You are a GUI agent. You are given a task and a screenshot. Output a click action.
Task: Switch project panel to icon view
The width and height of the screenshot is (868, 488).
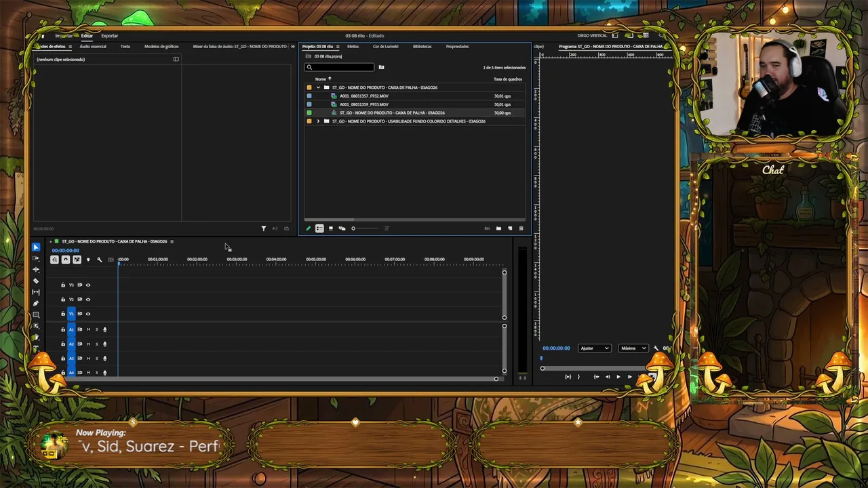331,228
